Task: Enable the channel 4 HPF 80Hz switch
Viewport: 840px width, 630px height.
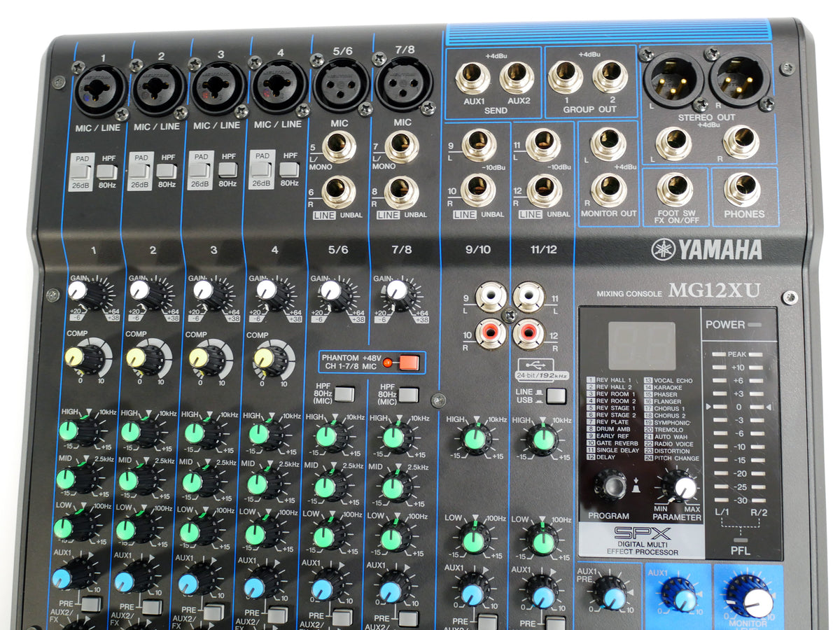Action: (288, 168)
